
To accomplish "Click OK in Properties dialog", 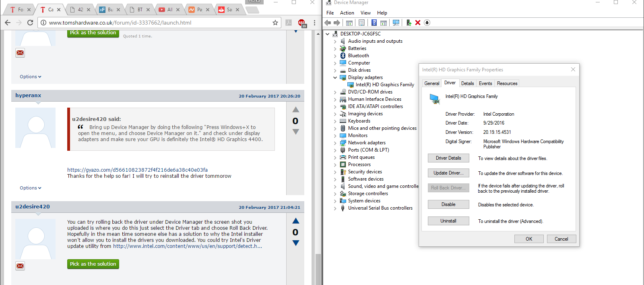I will pos(529,239).
